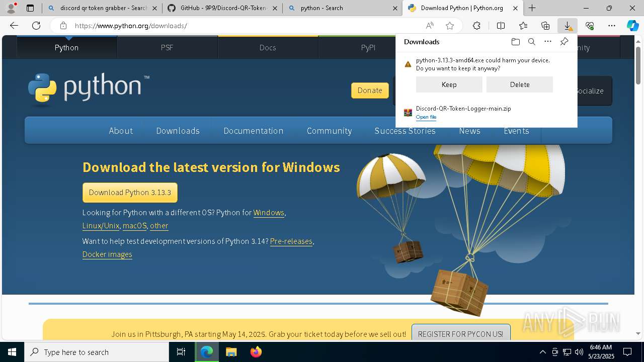Click the yellow Donate button
The height and width of the screenshot is (362, 644).
click(370, 90)
